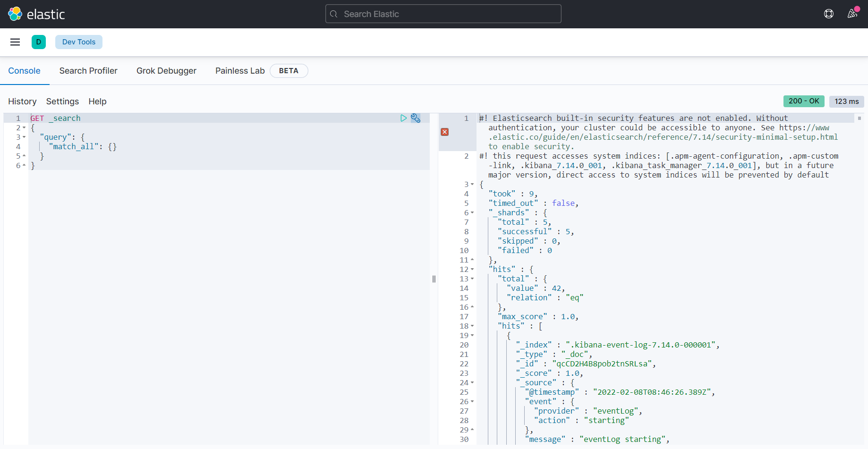The image size is (868, 449).
Task: Click the red warning marker in the output gutter
Action: [x=445, y=132]
